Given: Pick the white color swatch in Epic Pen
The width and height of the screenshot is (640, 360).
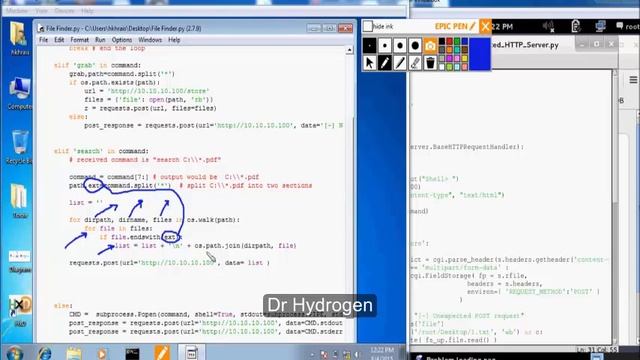Looking at the screenshot, I should [x=442, y=67].
